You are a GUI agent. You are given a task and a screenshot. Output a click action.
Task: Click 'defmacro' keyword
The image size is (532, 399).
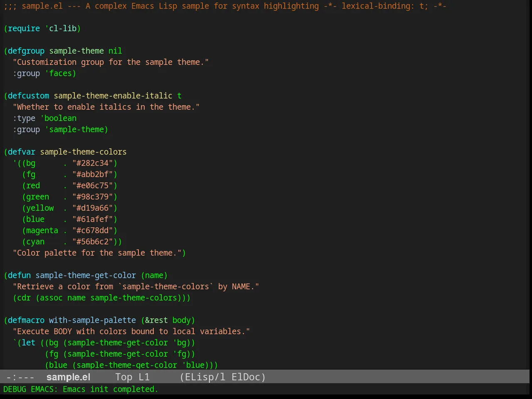[26, 320]
